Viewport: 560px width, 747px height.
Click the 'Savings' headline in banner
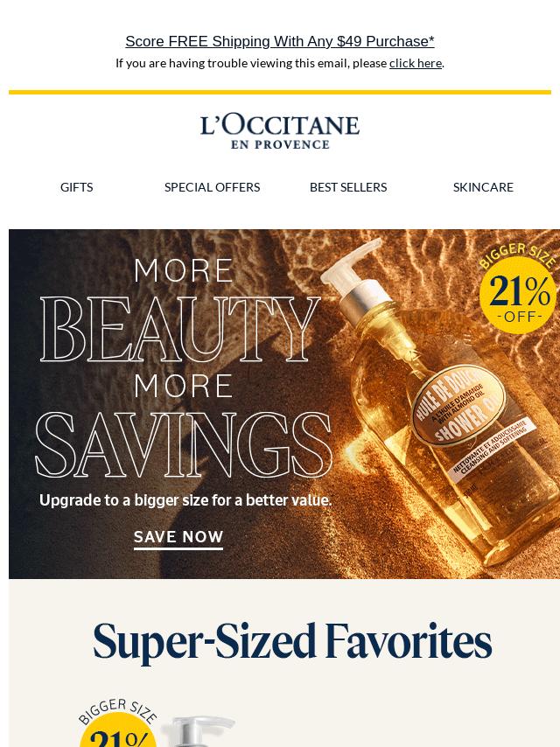184,445
